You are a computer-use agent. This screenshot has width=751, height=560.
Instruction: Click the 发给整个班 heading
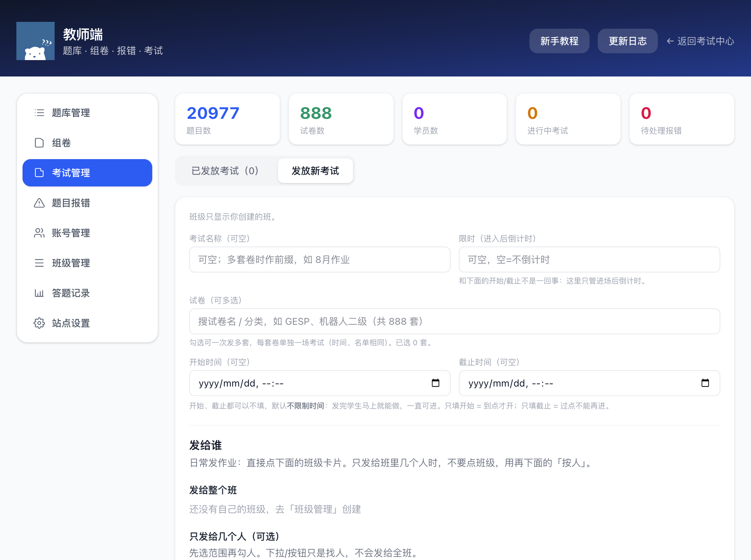213,490
